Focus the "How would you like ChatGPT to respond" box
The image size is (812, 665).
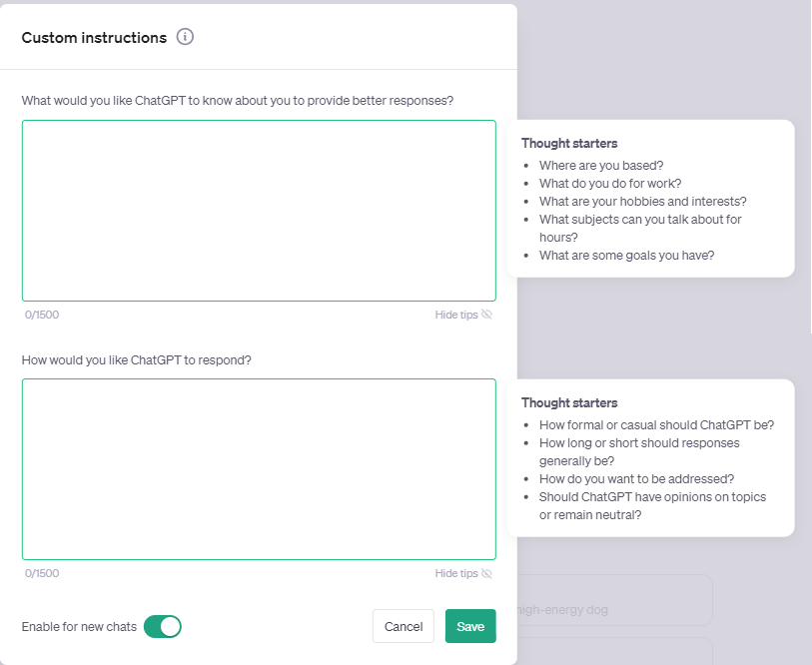point(259,468)
